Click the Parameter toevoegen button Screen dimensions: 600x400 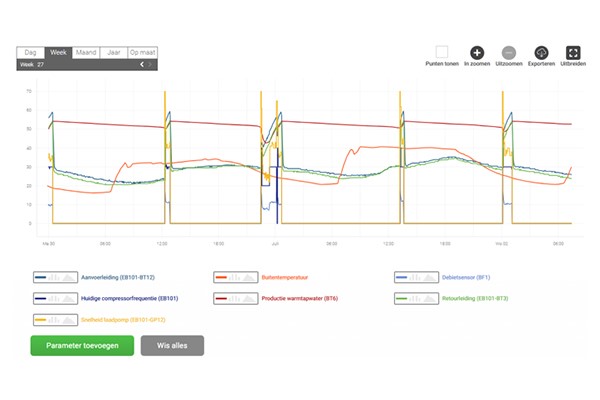point(82,346)
